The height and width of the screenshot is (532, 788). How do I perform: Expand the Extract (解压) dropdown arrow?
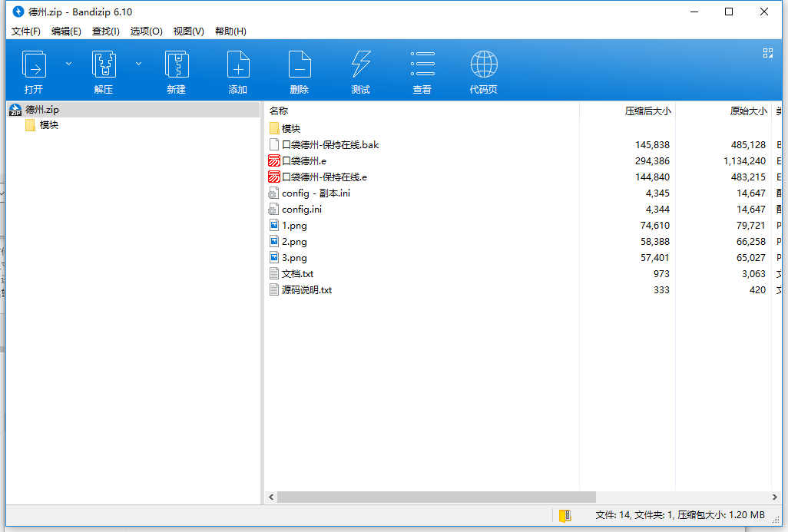(x=139, y=64)
